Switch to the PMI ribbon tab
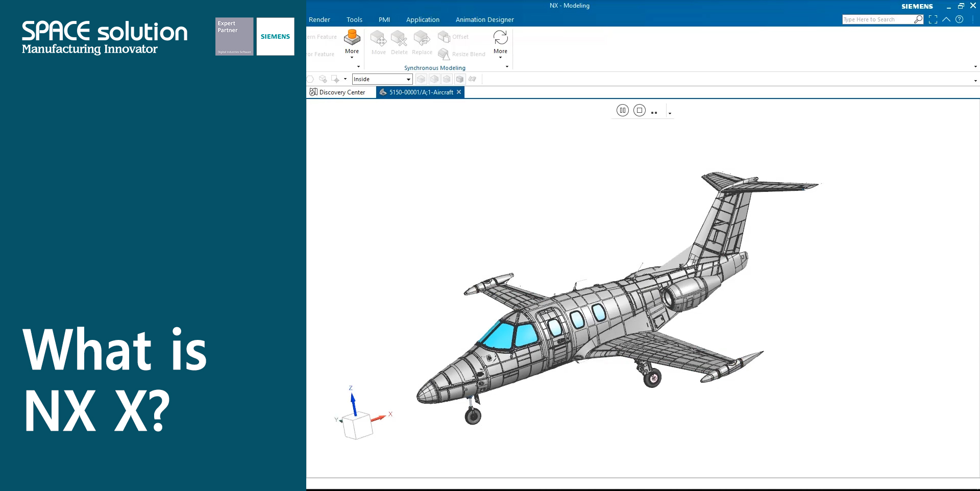Screen dimensions: 980x491 click(384, 19)
